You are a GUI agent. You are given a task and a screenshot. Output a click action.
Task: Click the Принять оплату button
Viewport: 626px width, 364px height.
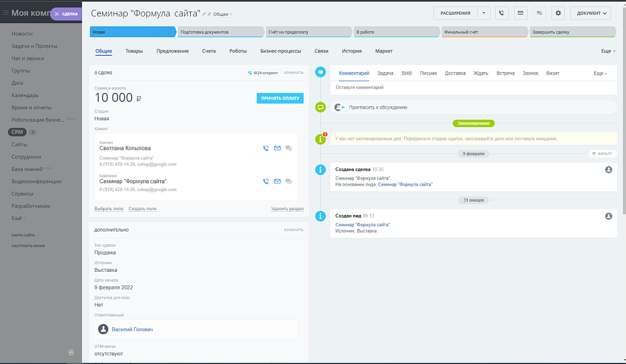point(279,98)
